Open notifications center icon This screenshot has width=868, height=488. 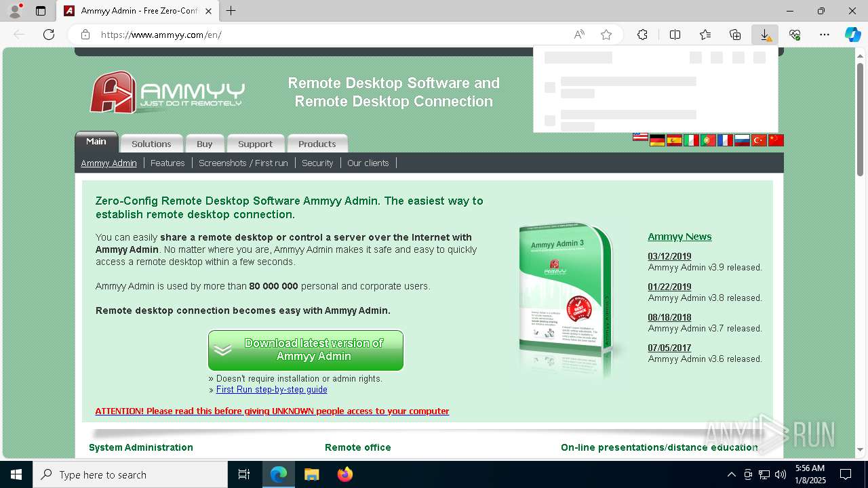[x=846, y=474]
